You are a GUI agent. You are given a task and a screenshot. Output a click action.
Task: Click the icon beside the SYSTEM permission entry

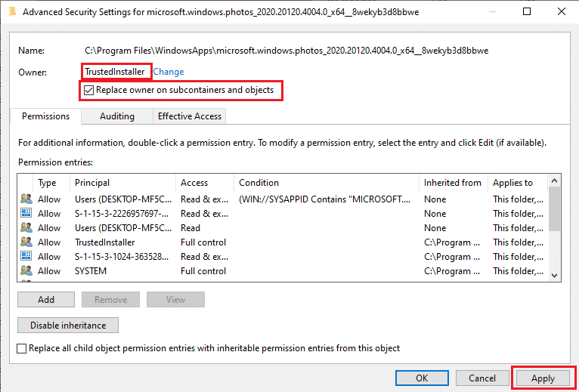pos(26,271)
